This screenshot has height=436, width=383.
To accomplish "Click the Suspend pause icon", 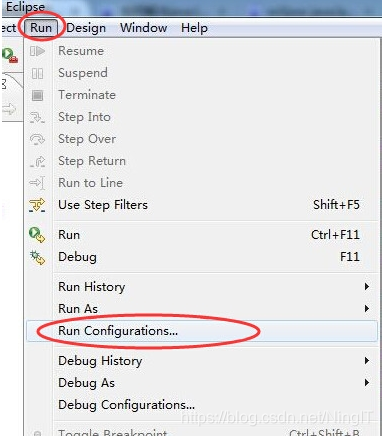I will [37, 73].
